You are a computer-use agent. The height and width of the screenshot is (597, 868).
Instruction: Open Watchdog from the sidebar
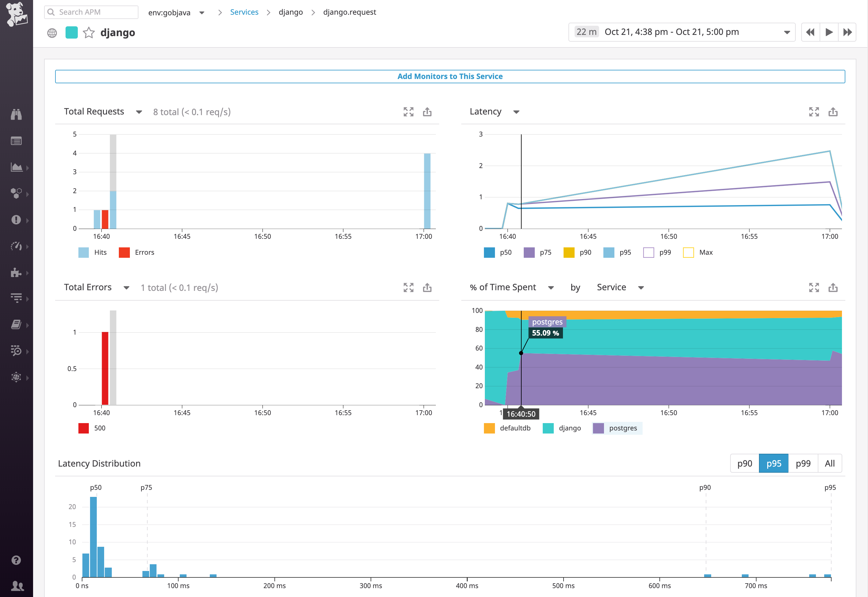click(17, 115)
